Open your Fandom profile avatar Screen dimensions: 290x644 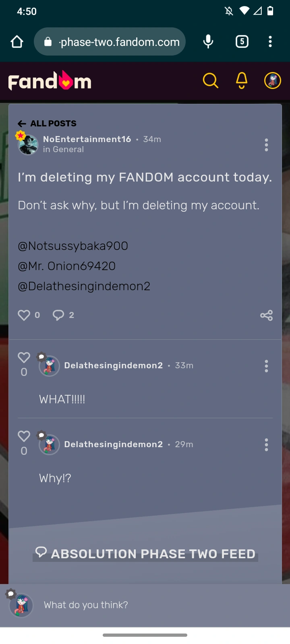coord(272,80)
